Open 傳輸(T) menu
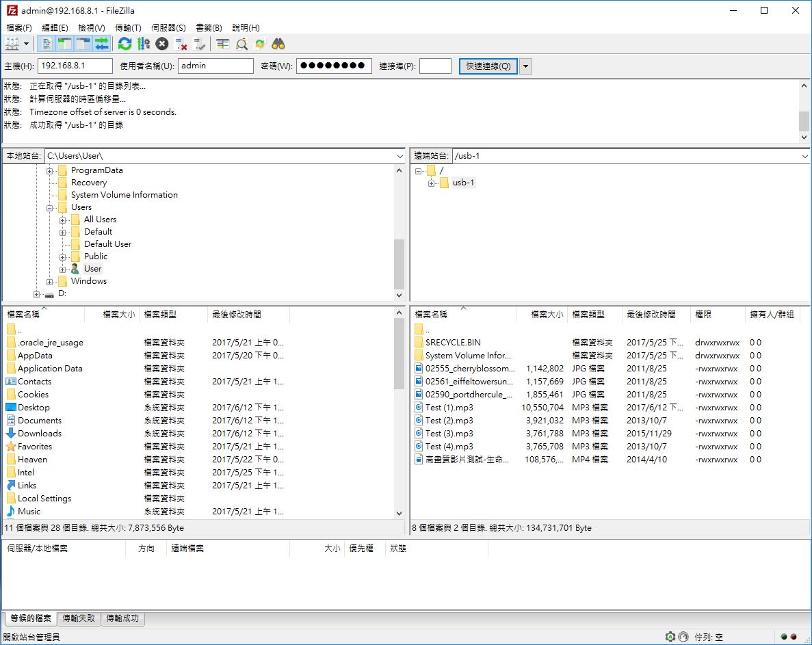This screenshot has width=812, height=645. 128,27
